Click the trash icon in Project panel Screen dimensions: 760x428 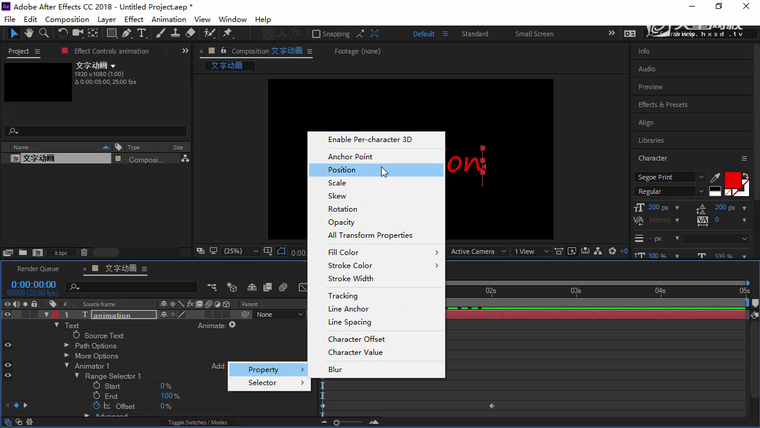coord(84,253)
